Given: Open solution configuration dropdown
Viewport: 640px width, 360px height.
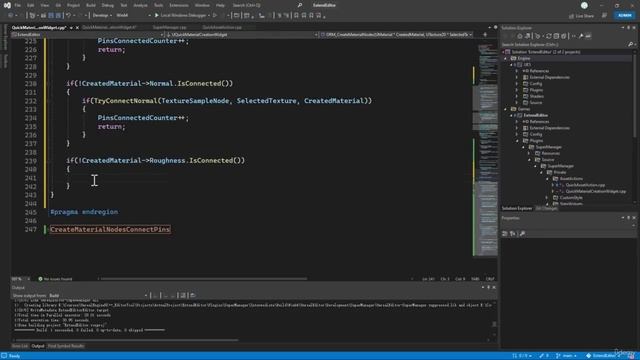Looking at the screenshot, I should tap(102, 16).
